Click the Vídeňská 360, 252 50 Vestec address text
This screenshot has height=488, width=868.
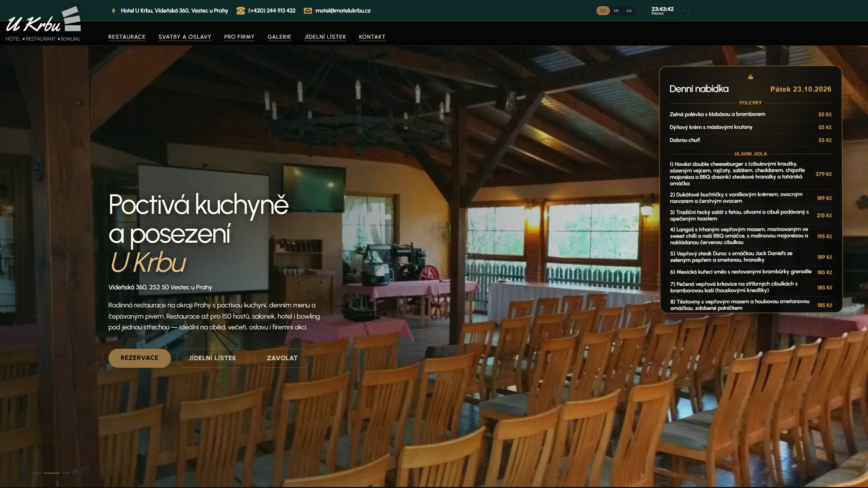point(160,287)
